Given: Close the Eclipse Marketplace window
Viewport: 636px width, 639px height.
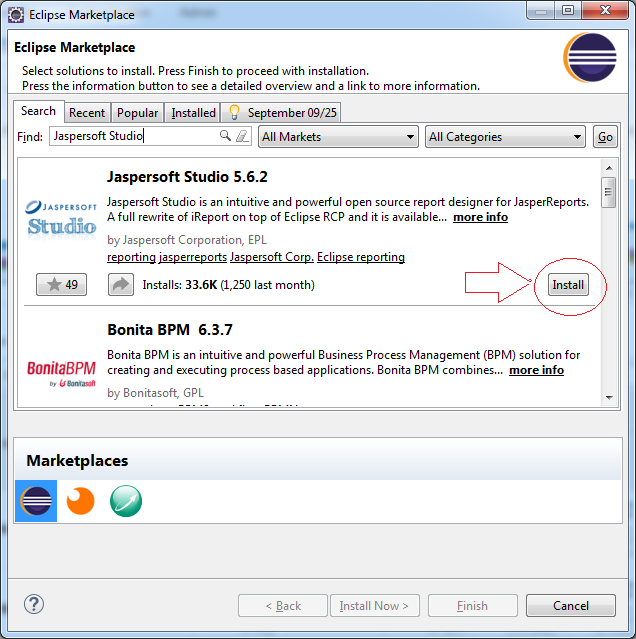Looking at the screenshot, I should 605,10.
